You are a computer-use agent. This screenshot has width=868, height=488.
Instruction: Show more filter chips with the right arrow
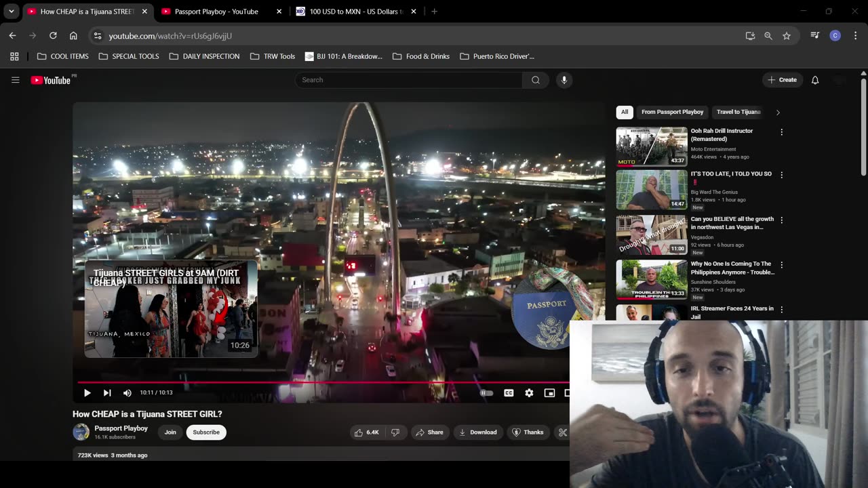pos(778,113)
